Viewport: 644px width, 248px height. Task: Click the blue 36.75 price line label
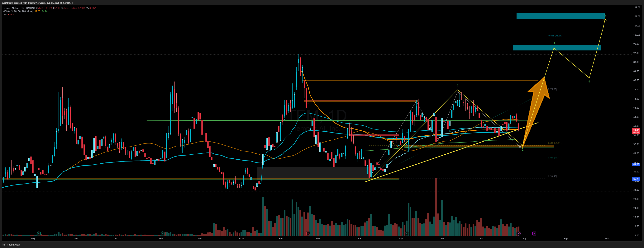tap(636, 179)
